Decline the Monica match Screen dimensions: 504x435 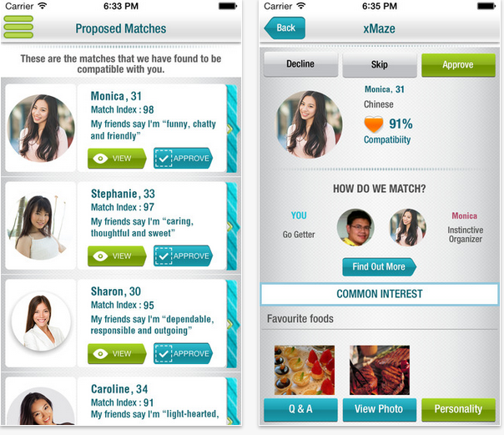[300, 64]
